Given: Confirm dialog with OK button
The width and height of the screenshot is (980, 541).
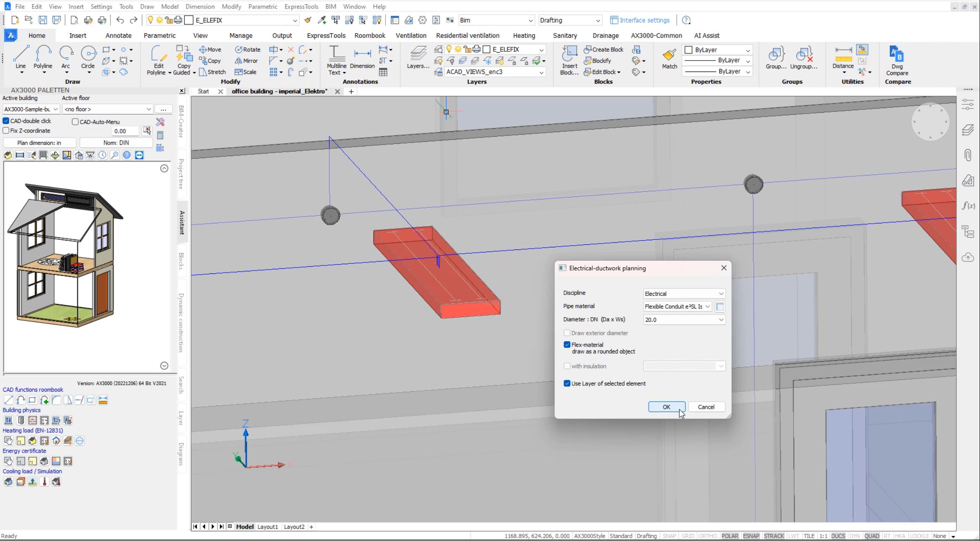Looking at the screenshot, I should point(666,407).
